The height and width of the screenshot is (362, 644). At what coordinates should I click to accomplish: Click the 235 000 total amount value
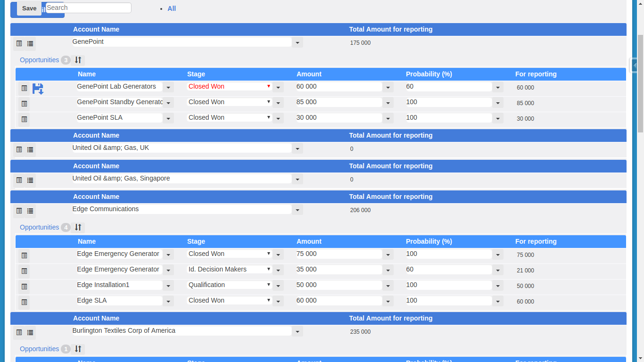(360, 332)
